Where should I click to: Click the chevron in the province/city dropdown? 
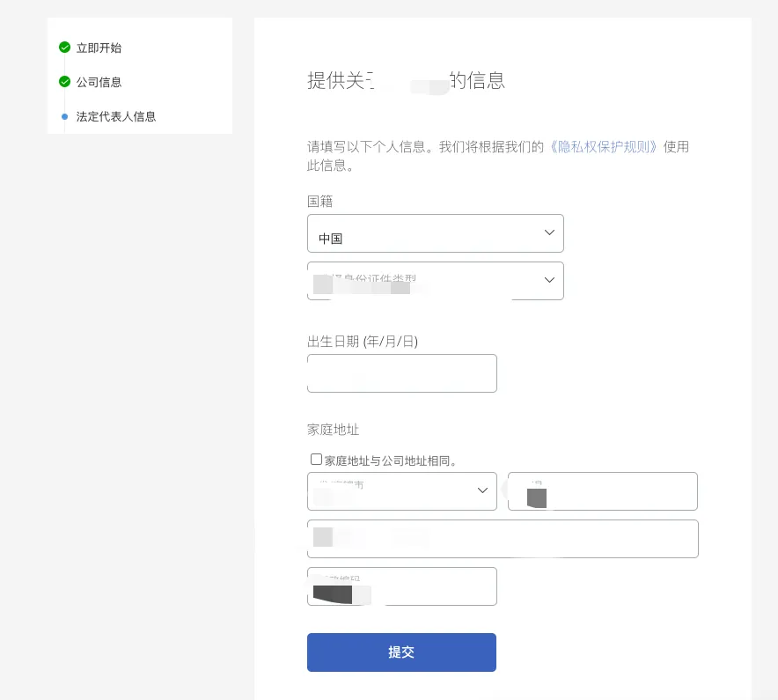click(482, 490)
